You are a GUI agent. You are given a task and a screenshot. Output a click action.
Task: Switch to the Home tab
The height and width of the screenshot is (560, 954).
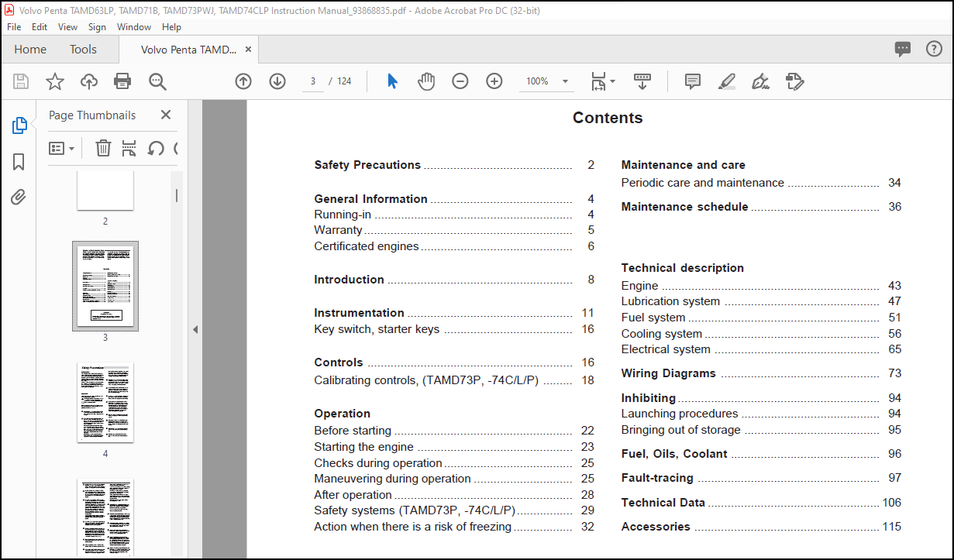30,49
